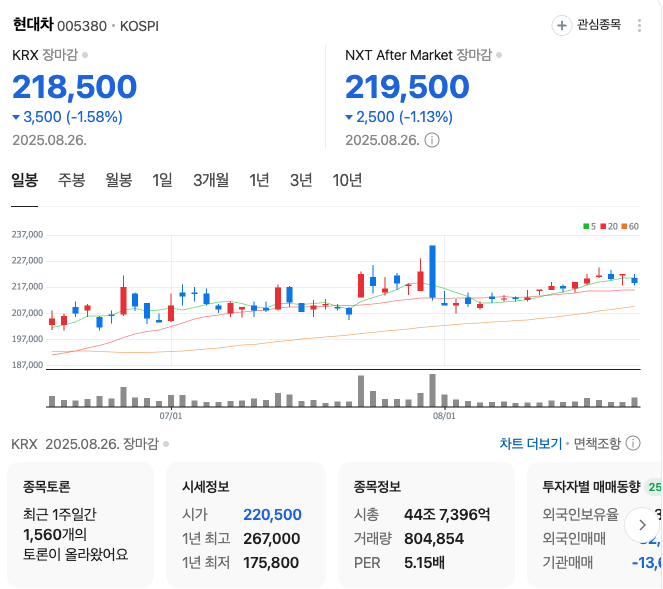Open the 투자자별 매매동향 card heading
This screenshot has width=663, height=589.
pos(592,487)
